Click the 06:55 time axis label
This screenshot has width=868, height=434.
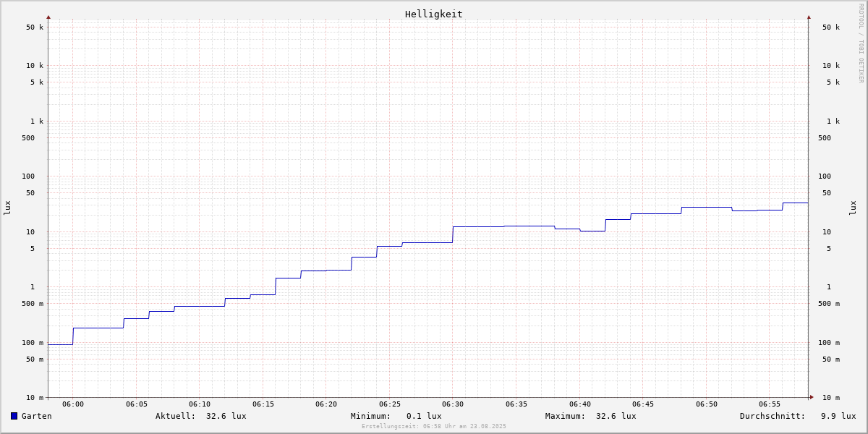pos(770,404)
